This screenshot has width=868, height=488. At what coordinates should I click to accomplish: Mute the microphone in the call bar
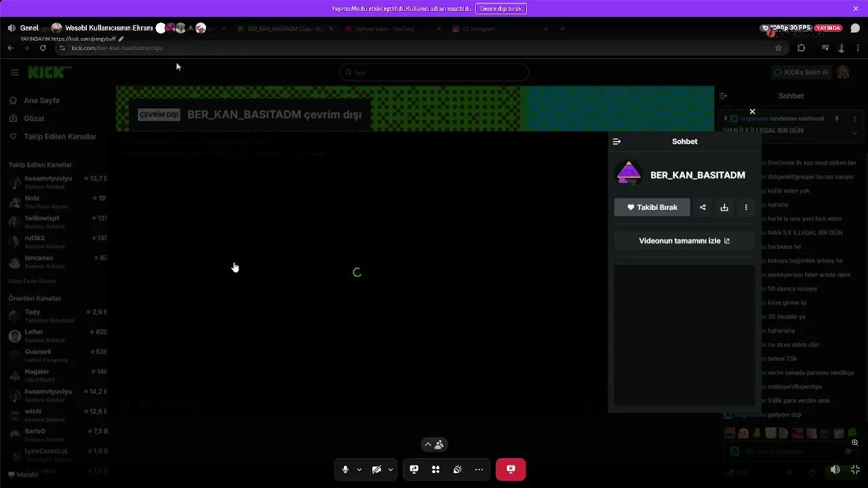345,470
